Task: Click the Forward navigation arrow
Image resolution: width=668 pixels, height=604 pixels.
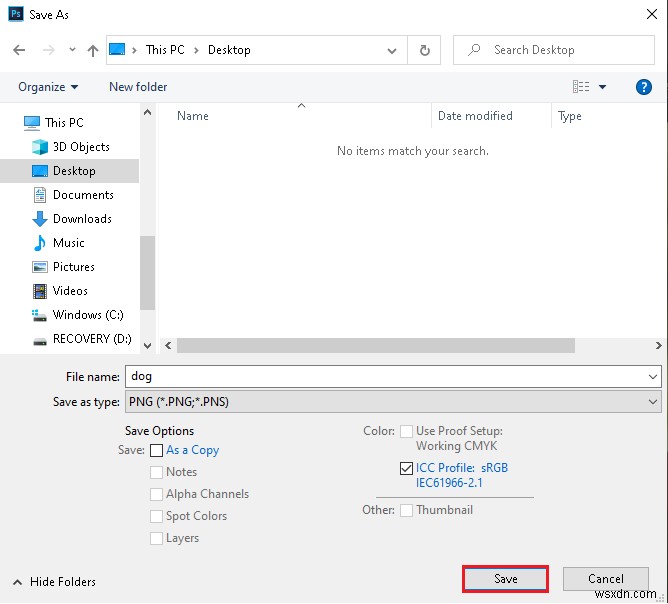Action: (x=49, y=50)
